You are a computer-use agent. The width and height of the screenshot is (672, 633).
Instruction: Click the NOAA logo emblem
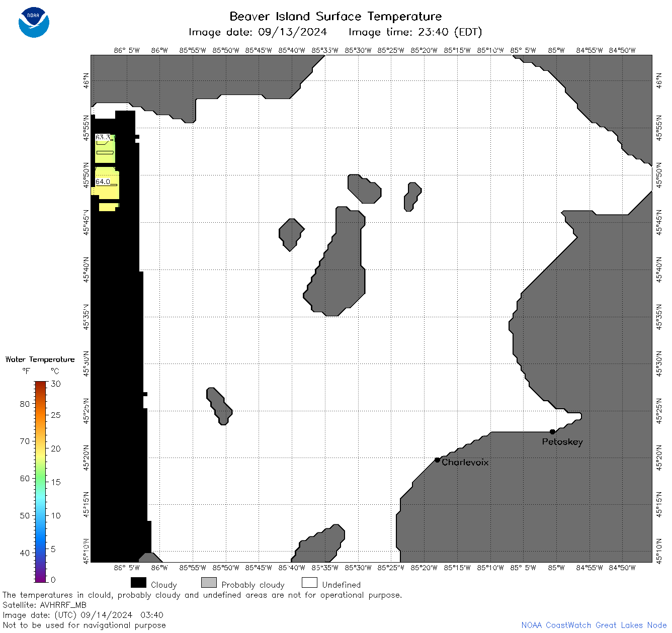34,22
